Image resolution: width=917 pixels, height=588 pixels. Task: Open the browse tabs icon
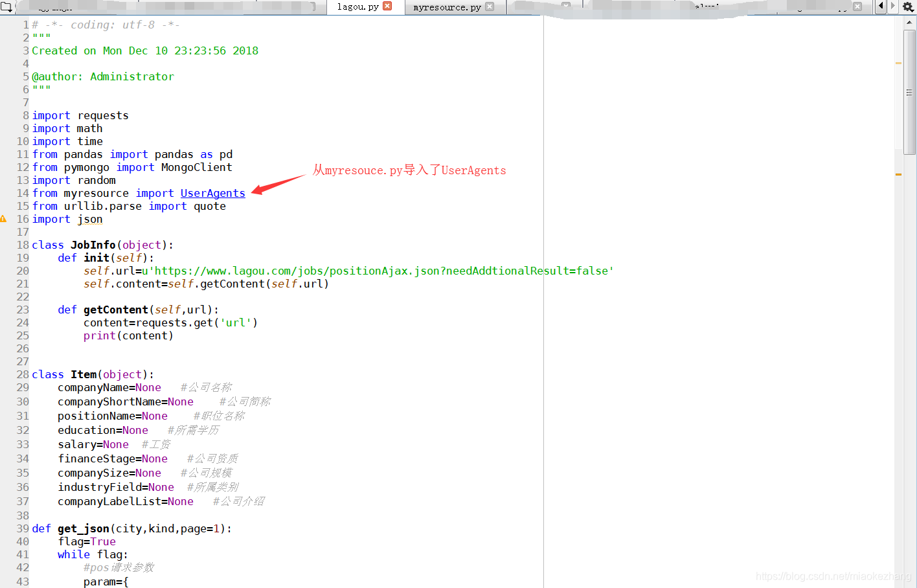pos(6,7)
